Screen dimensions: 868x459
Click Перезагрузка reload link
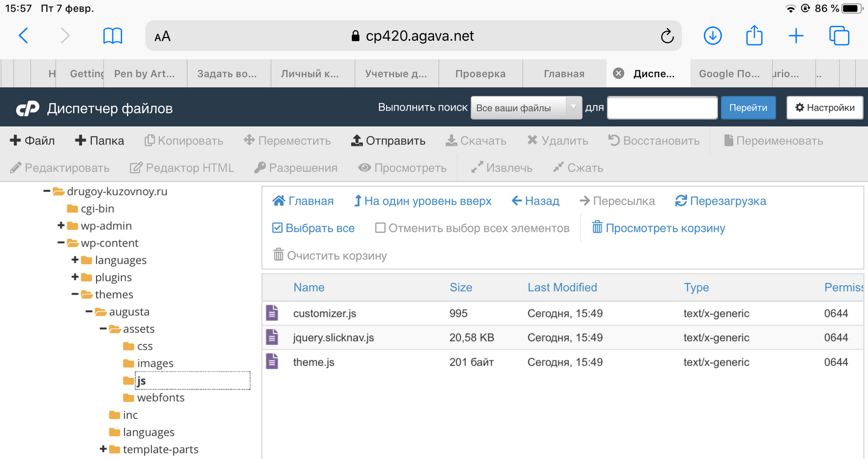click(x=721, y=201)
